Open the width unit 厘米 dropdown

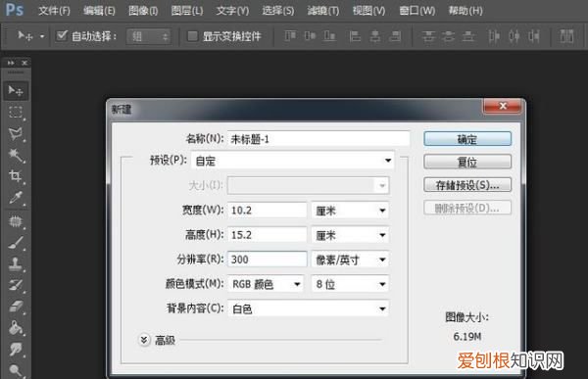(x=350, y=211)
